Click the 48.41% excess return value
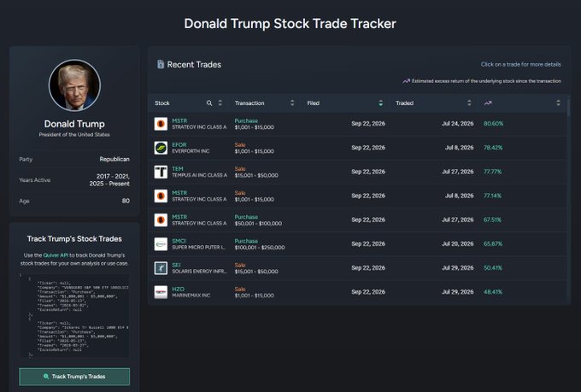The height and width of the screenshot is (392, 581). (493, 292)
